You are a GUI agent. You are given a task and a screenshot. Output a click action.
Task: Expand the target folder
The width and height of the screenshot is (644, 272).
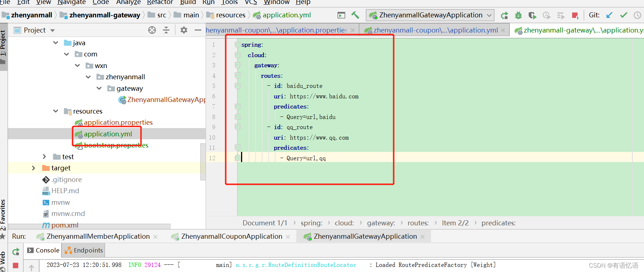(x=34, y=168)
